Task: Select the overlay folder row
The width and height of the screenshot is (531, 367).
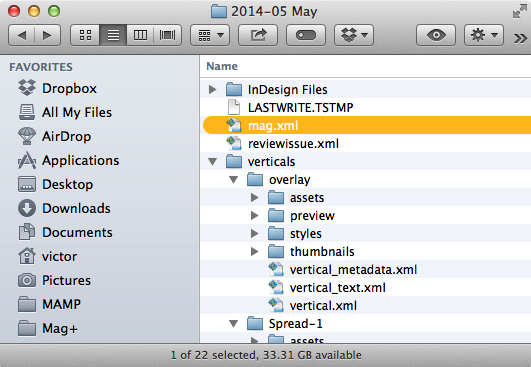Action: tap(366, 180)
